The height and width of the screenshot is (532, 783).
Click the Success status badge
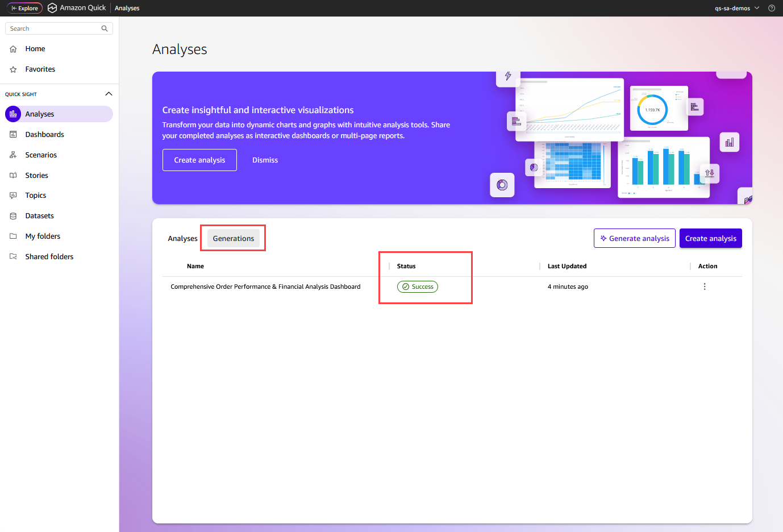click(x=418, y=286)
